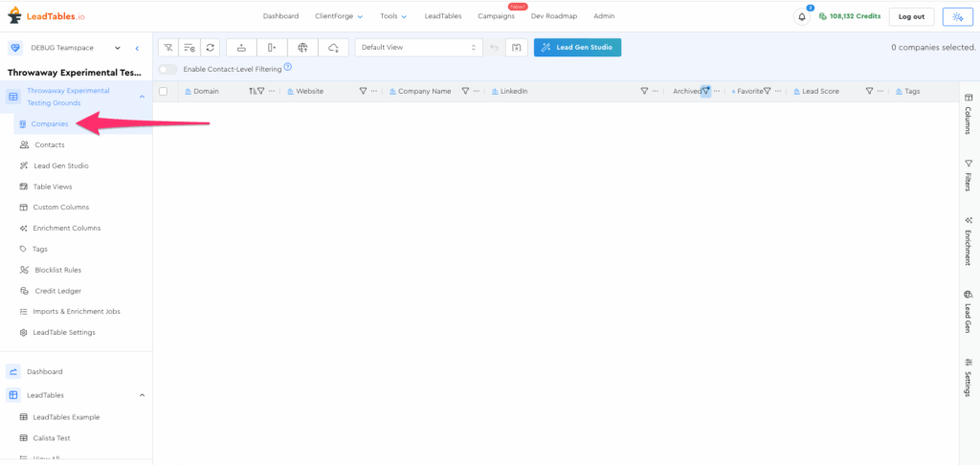
Task: Open Enrichment Columns in the sidebar
Action: coord(67,228)
